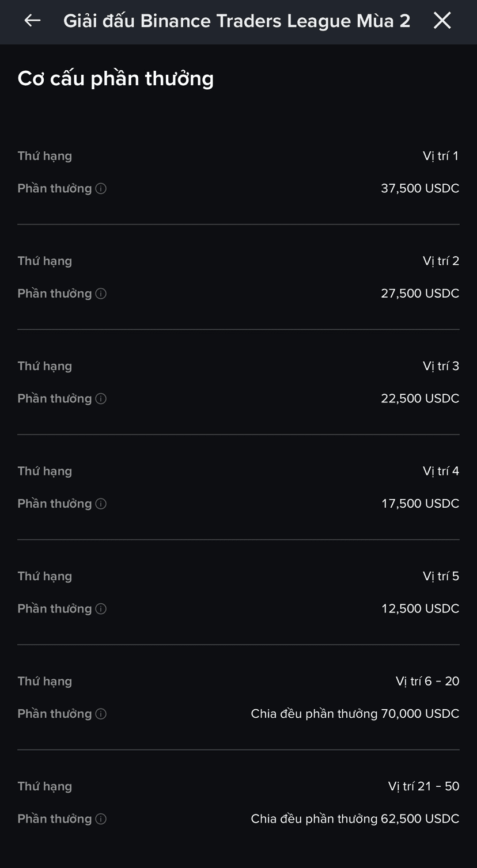Select the 17,500 USDC reward amount

(420, 504)
